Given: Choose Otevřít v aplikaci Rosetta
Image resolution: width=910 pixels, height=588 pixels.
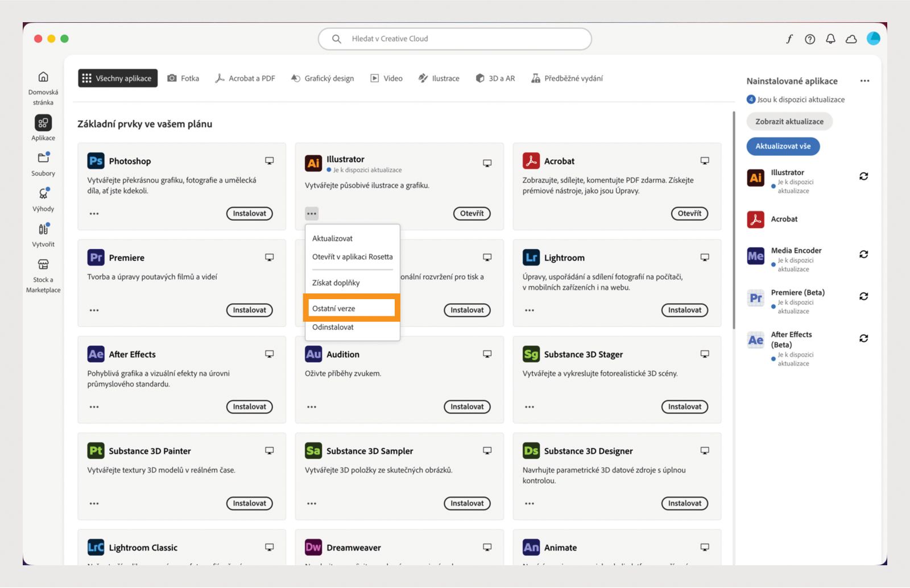Looking at the screenshot, I should pos(353,257).
